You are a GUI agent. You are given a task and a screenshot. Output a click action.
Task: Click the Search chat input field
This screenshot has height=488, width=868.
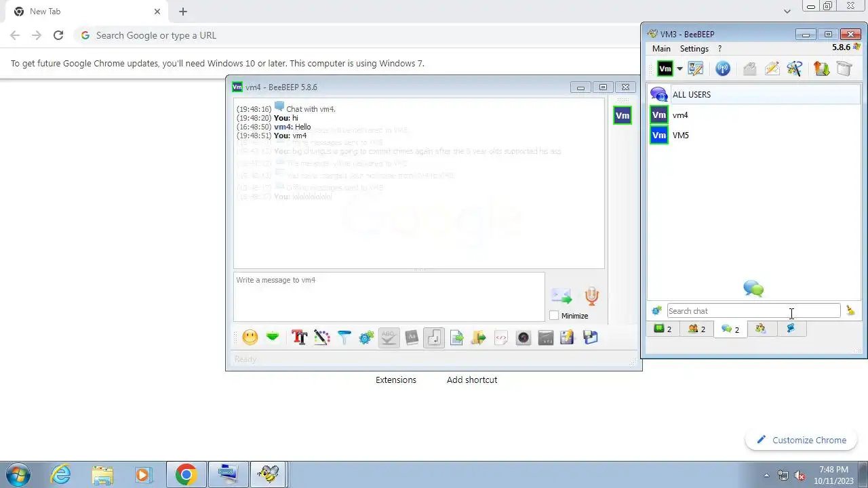point(753,311)
